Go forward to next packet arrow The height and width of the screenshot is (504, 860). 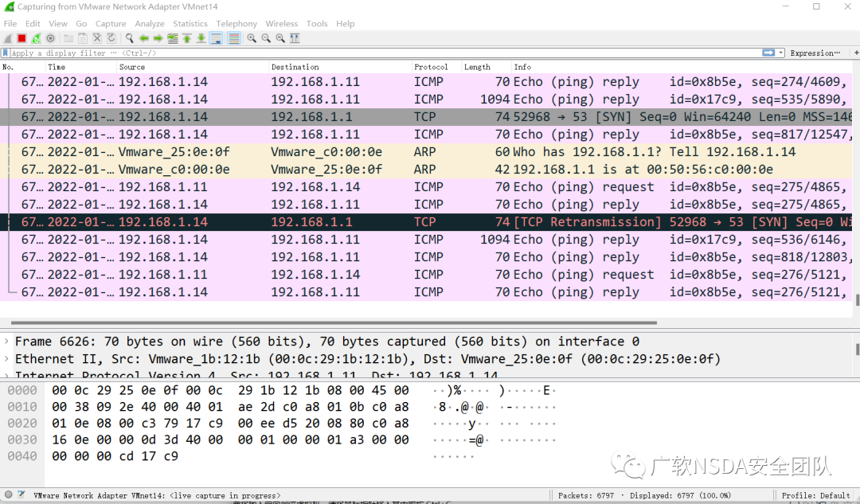coord(158,38)
